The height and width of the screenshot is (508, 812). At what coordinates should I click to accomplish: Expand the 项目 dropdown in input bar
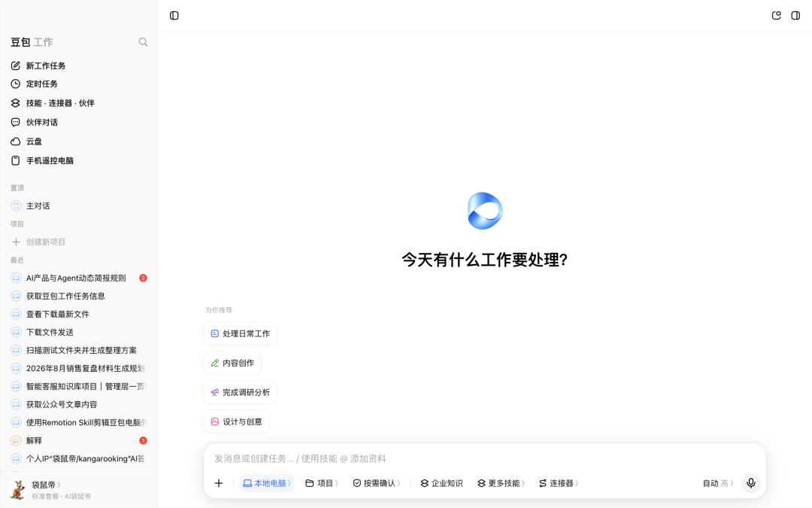tap(322, 483)
